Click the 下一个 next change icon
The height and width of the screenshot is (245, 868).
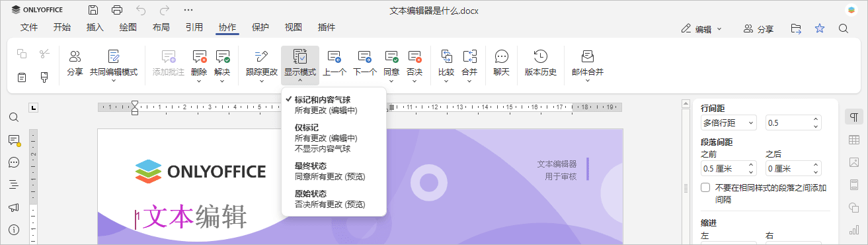[x=364, y=64]
